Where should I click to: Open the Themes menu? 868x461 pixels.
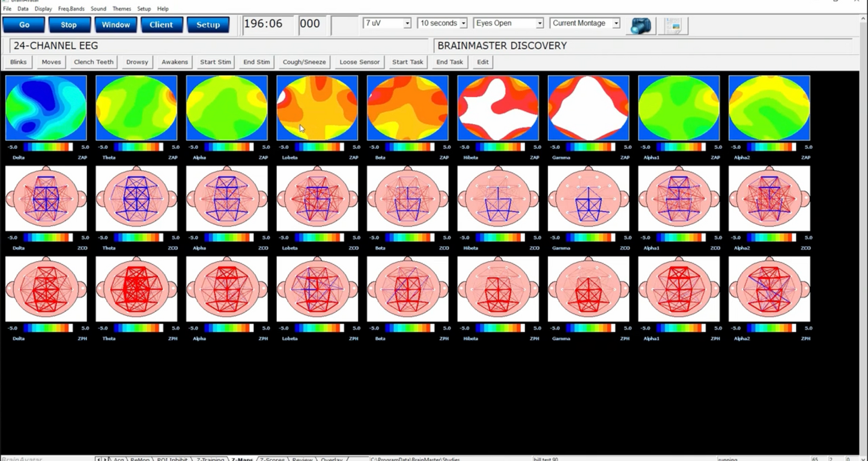[122, 9]
